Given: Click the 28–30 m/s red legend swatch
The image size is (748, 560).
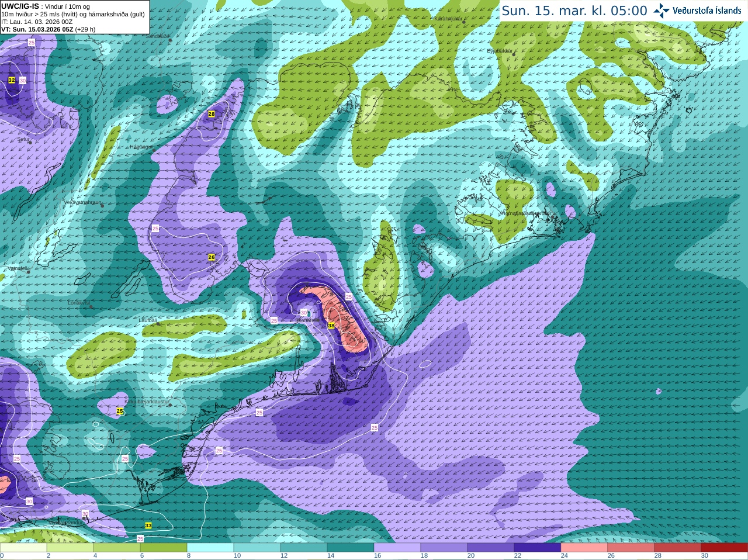Looking at the screenshot, I should (x=678, y=548).
